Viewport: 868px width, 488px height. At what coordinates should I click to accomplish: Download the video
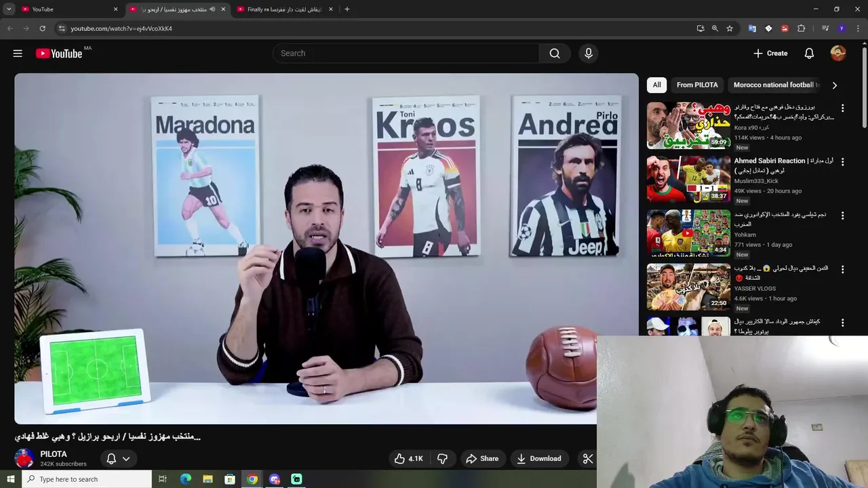pos(539,459)
